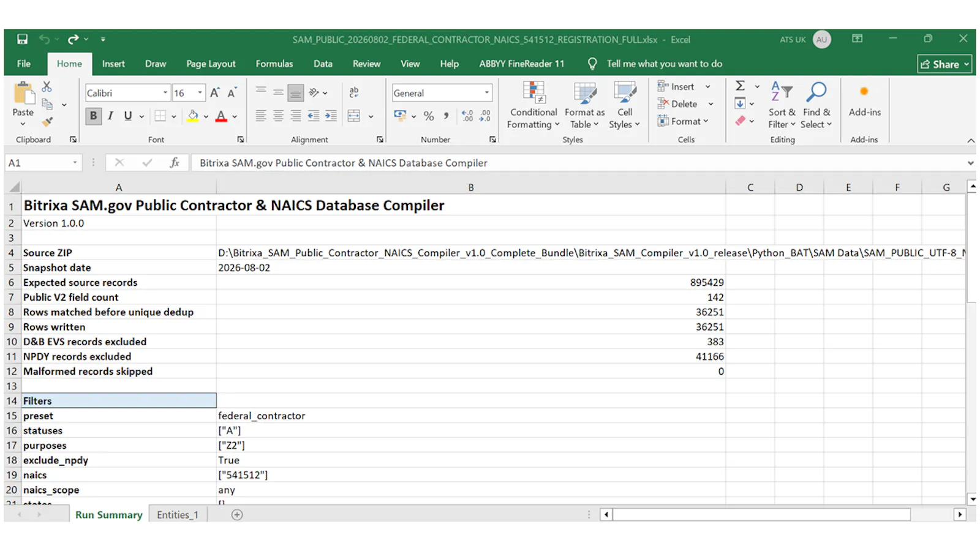This screenshot has width=980, height=551.
Task: Open the font size 16 dropdown
Action: 200,93
